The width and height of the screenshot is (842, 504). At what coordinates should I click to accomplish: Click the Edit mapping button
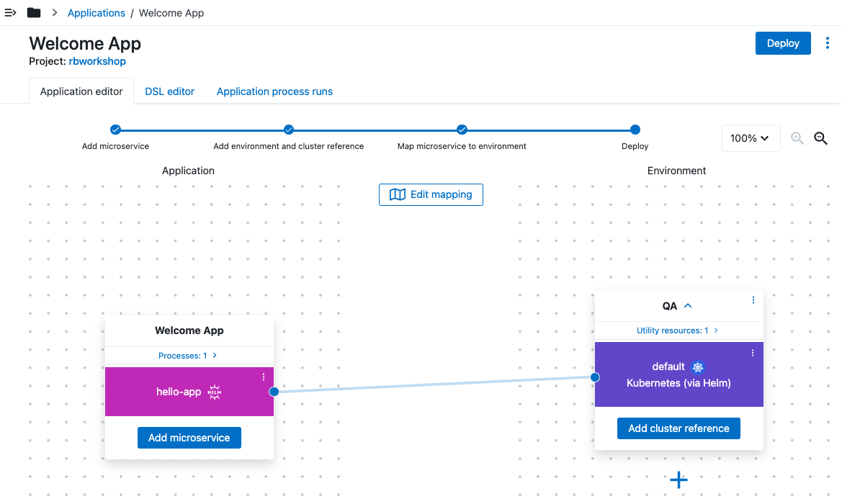[x=431, y=194]
